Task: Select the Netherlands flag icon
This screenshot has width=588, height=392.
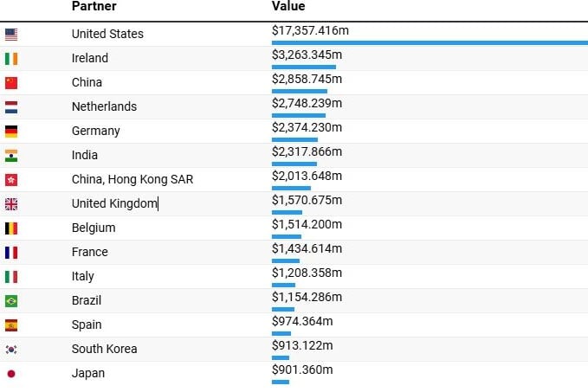Action: pyautogui.click(x=11, y=107)
